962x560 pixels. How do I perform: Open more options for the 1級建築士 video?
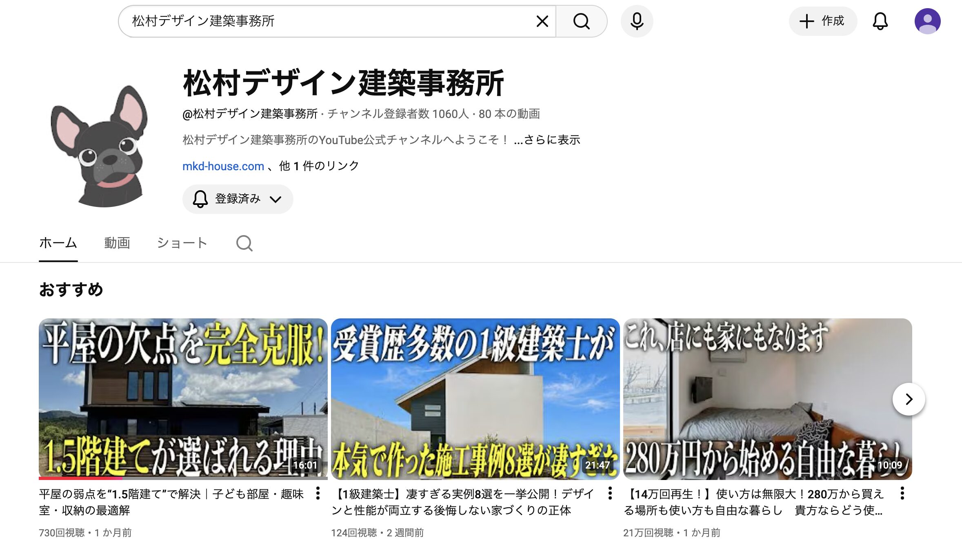click(x=610, y=493)
